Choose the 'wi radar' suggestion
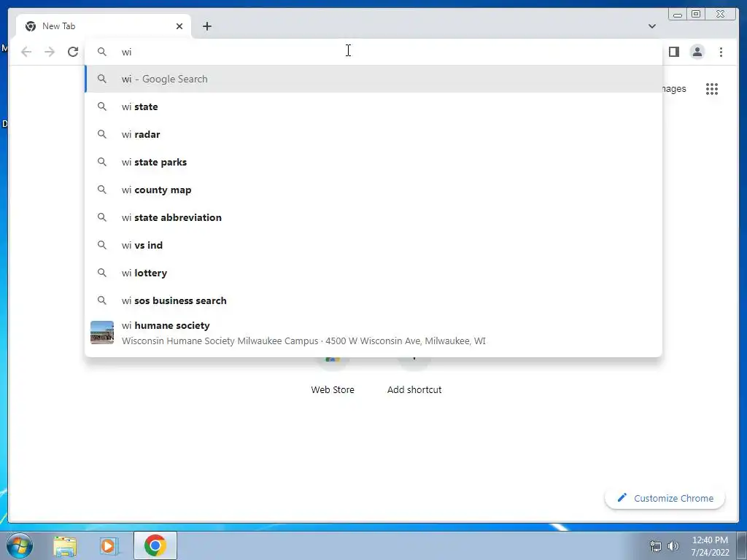The width and height of the screenshot is (747, 560). click(x=373, y=134)
